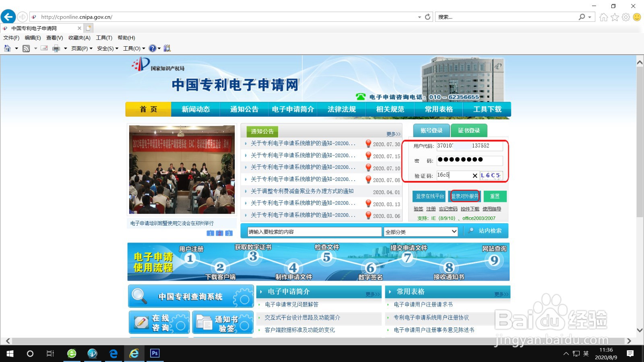This screenshot has height=362, width=644.
Task: Open the 编辑(E) menu
Action: 33,38
